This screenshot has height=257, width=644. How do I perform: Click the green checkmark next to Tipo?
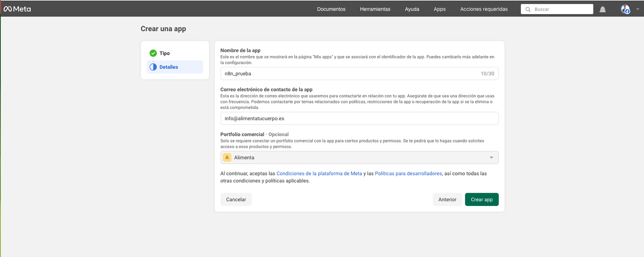click(153, 53)
